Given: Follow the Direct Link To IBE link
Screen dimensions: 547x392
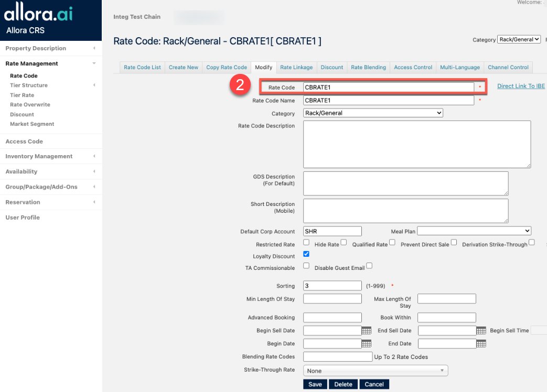Looking at the screenshot, I should coord(521,86).
